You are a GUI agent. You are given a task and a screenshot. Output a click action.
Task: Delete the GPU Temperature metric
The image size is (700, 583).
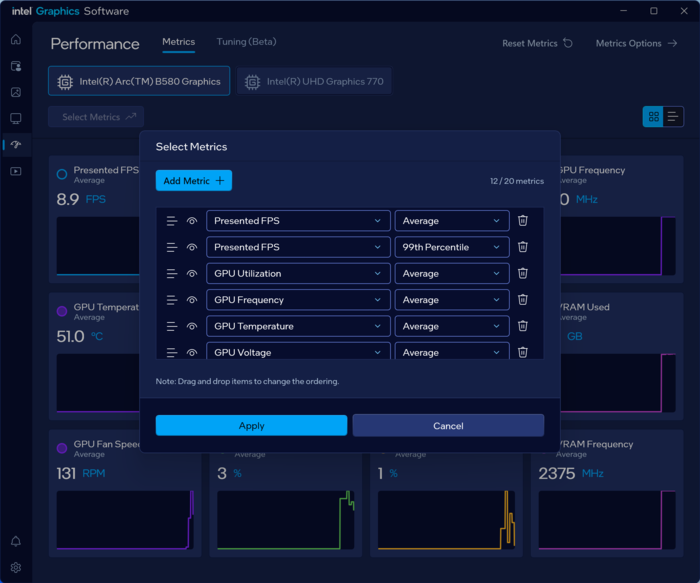point(523,326)
